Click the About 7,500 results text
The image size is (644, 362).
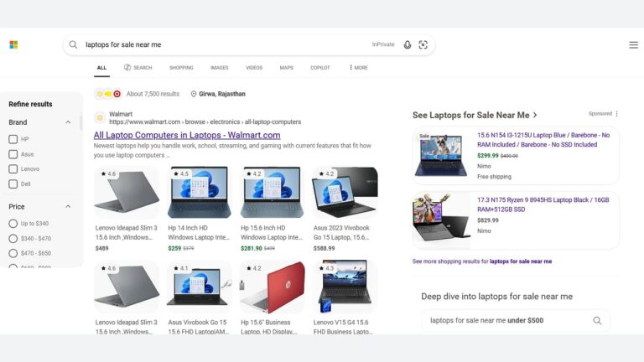[153, 94]
